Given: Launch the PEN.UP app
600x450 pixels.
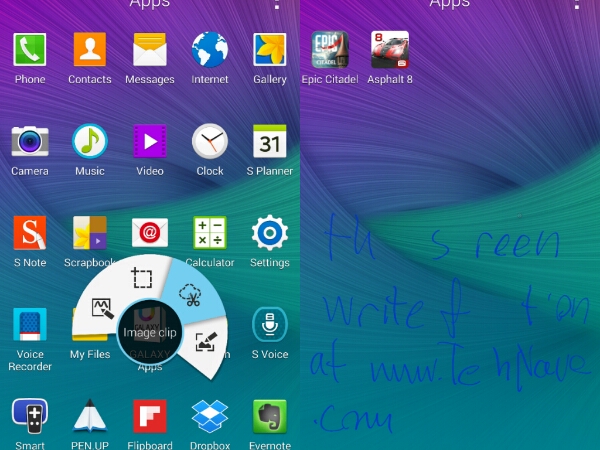Looking at the screenshot, I should pos(90,416).
